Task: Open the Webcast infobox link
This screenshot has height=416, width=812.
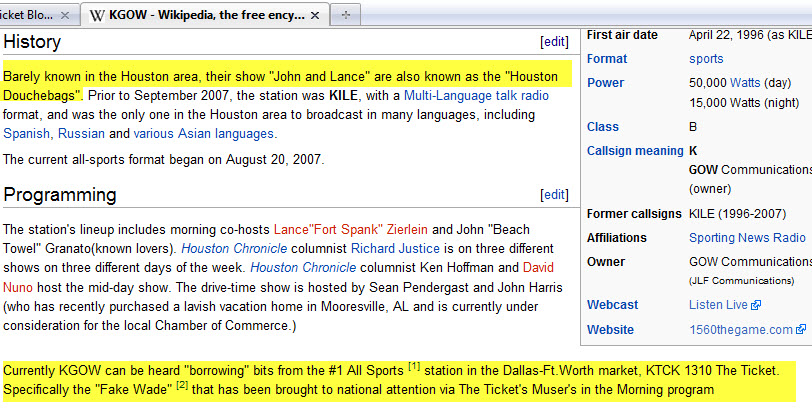Action: pyautogui.click(x=613, y=305)
